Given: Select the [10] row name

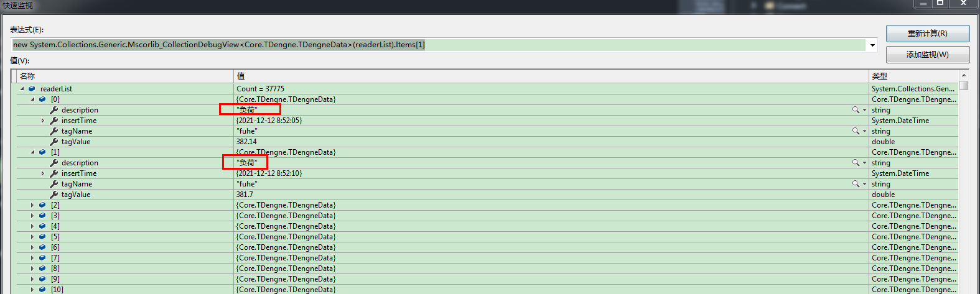Looking at the screenshot, I should (x=57, y=290).
